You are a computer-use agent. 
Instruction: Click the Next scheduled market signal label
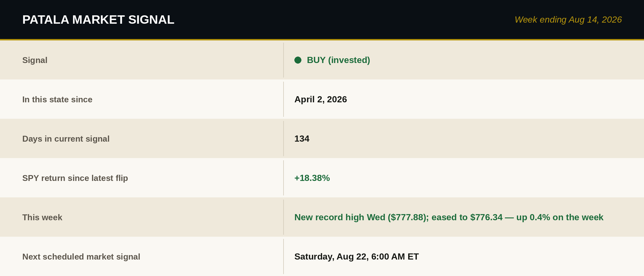pos(81,256)
